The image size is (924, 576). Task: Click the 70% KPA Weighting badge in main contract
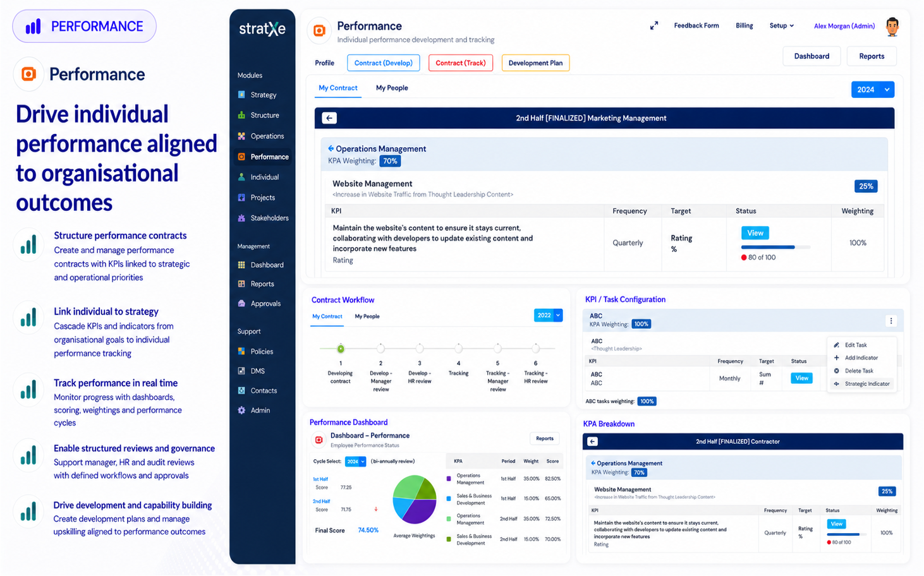[390, 161]
